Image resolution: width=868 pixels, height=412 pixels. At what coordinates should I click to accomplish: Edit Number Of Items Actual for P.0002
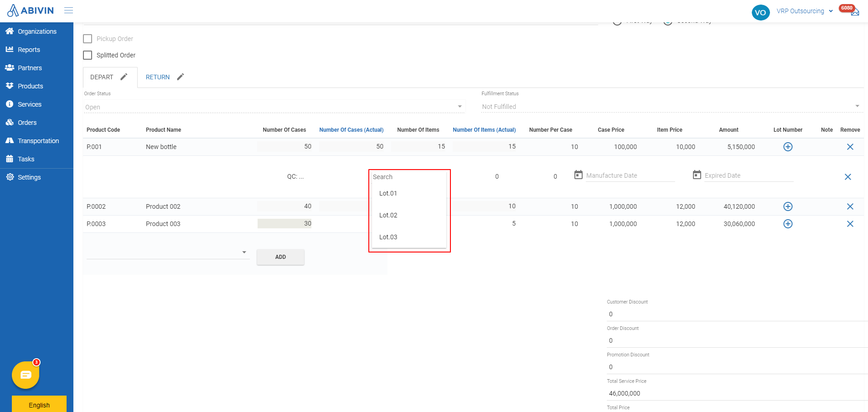(485, 206)
